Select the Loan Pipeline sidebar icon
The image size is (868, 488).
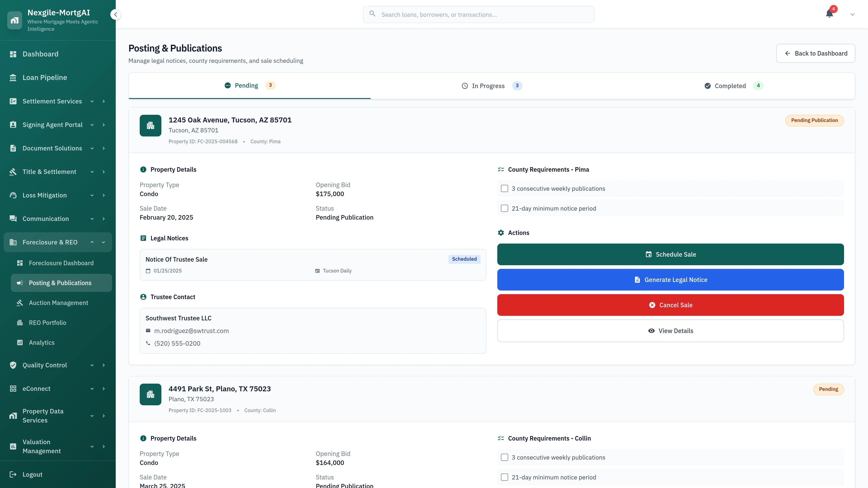click(x=13, y=77)
